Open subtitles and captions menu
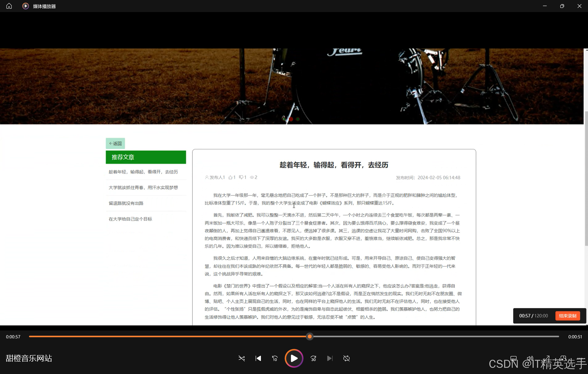Screen dimensions: 588x374 tap(513, 358)
